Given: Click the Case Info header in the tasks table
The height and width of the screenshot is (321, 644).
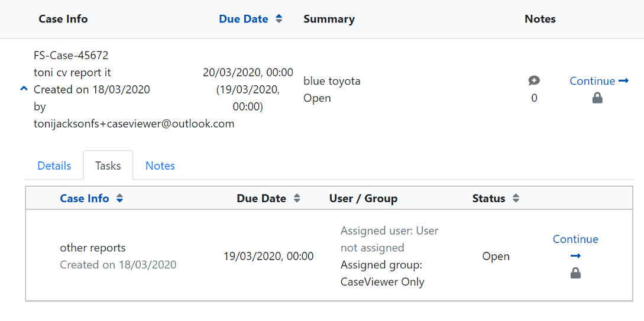Looking at the screenshot, I should 85,199.
